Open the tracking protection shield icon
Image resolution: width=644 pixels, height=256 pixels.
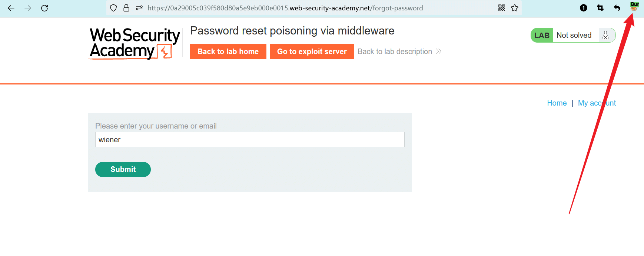[114, 8]
